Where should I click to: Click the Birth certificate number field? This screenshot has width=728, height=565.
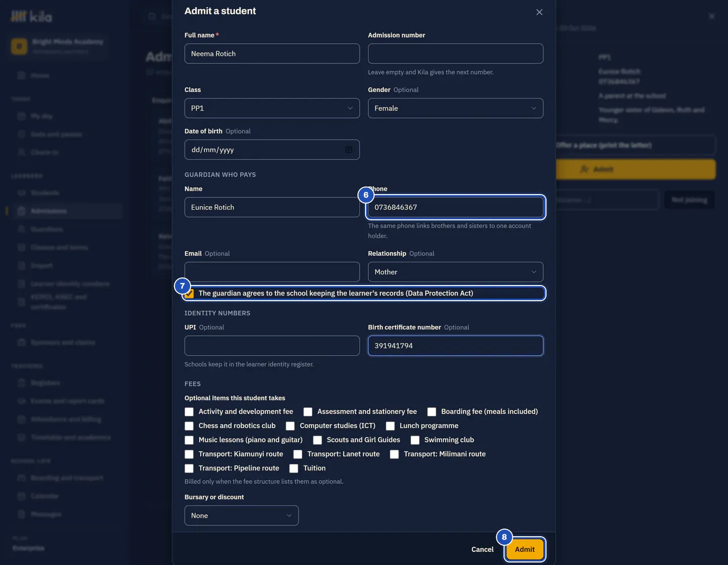[x=456, y=346]
